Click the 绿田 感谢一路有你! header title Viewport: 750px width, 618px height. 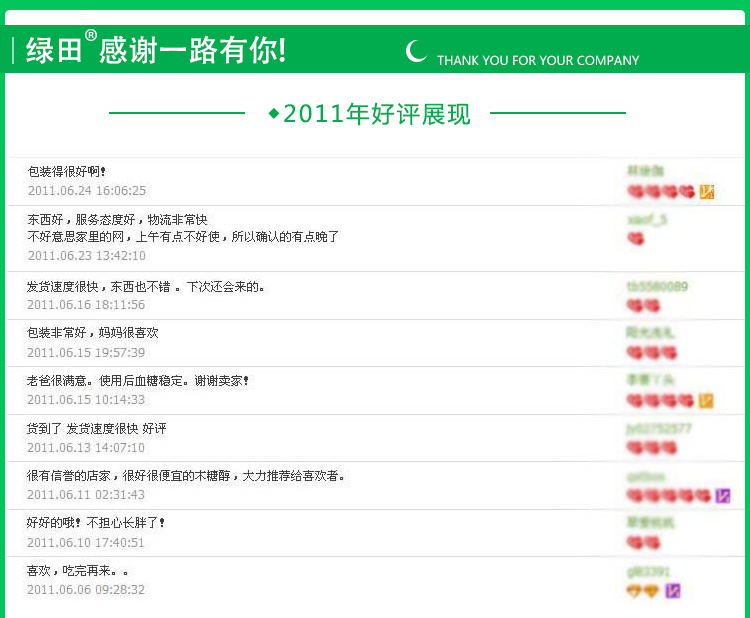pyautogui.click(x=156, y=49)
